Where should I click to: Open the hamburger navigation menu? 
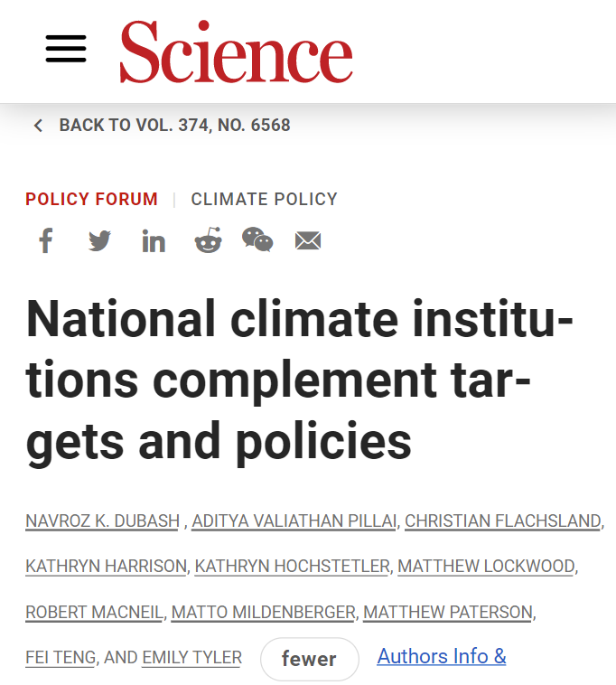pos(66,49)
